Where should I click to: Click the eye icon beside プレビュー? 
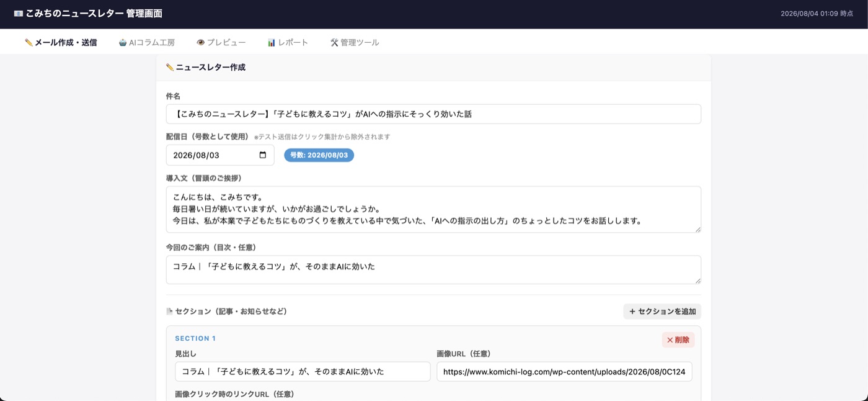(x=200, y=43)
